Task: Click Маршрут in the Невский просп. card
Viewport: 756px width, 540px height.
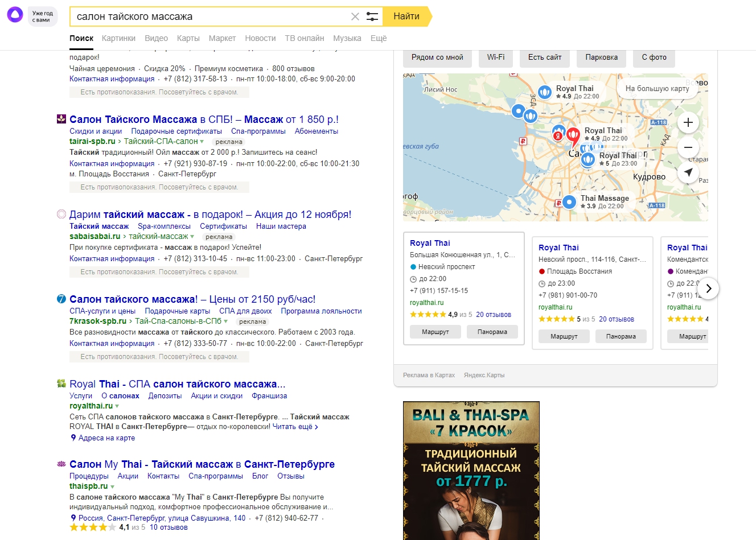Action: [x=564, y=336]
